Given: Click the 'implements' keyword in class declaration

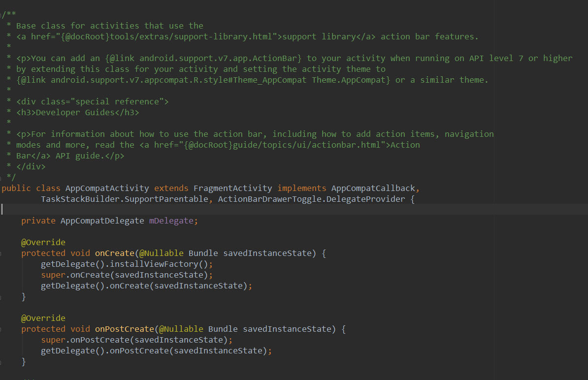Looking at the screenshot, I should 302,188.
